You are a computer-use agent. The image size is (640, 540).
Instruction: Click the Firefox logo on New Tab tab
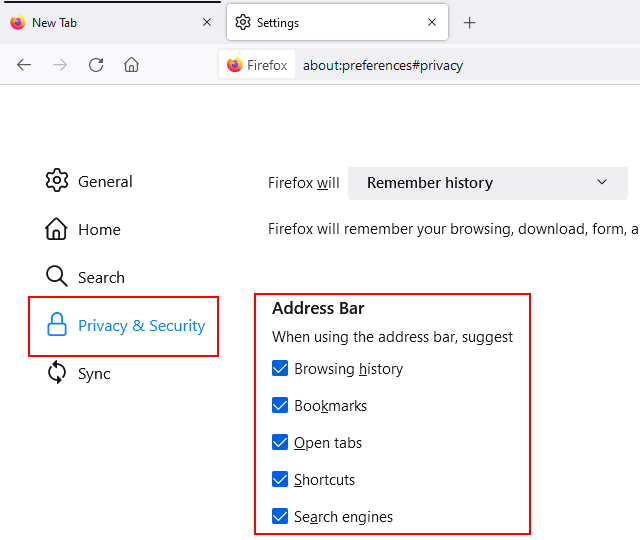[18, 22]
